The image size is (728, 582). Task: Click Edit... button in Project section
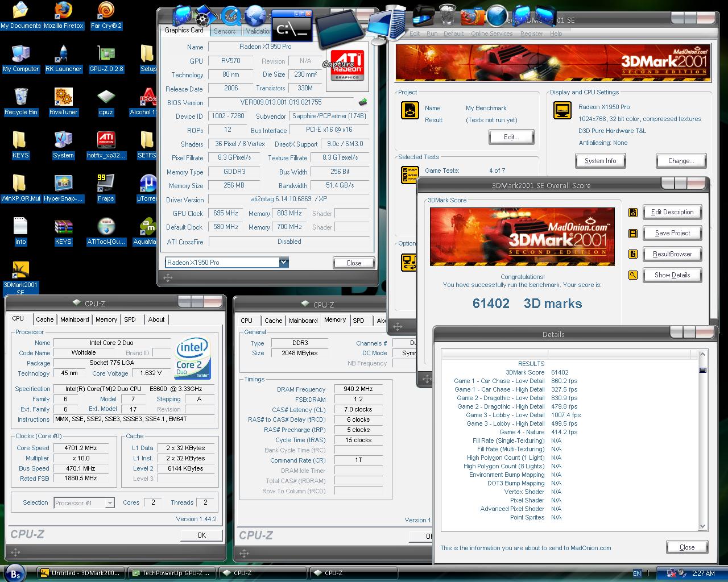coord(511,137)
